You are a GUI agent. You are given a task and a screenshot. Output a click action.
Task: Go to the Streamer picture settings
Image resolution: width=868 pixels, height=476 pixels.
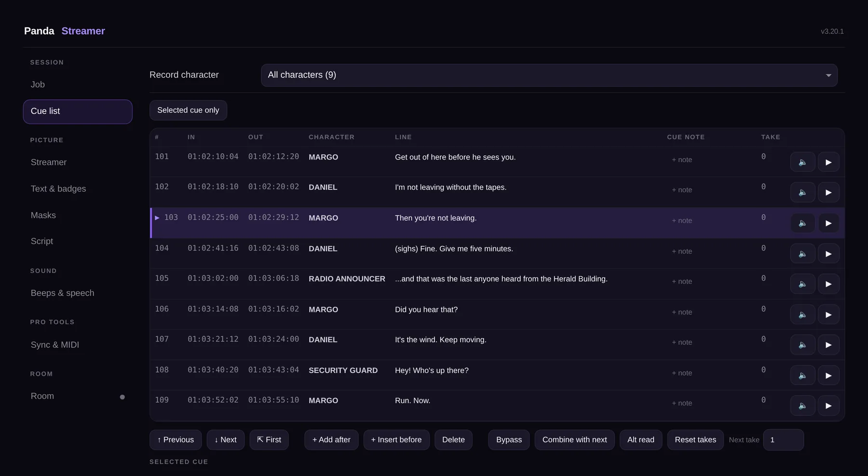pos(78,162)
